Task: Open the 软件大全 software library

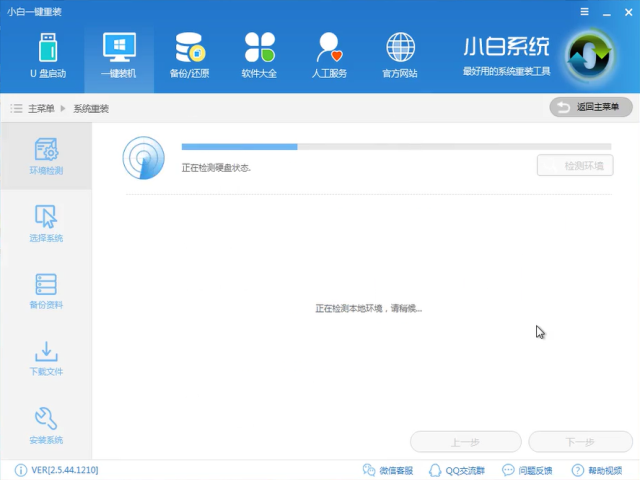Action: point(259,55)
